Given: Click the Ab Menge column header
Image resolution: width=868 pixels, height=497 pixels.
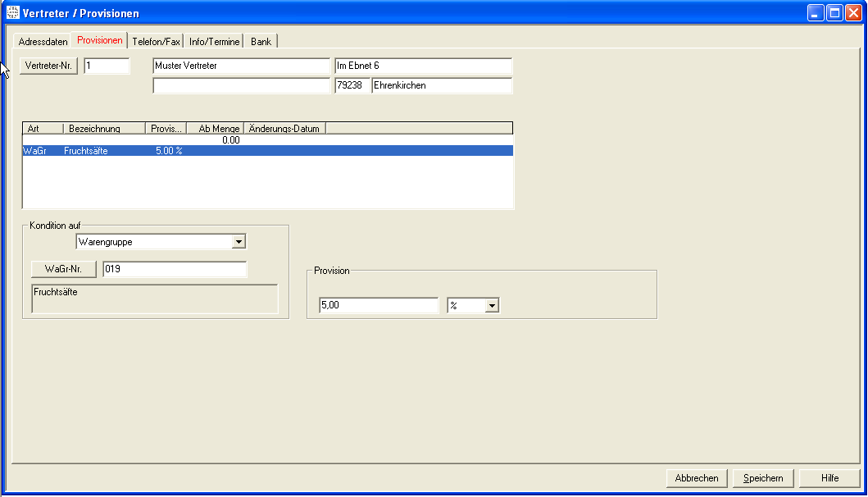Looking at the screenshot, I should [216, 129].
